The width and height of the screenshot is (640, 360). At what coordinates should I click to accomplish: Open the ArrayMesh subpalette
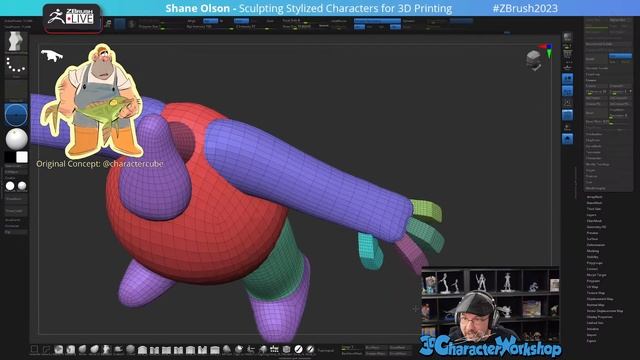click(594, 197)
